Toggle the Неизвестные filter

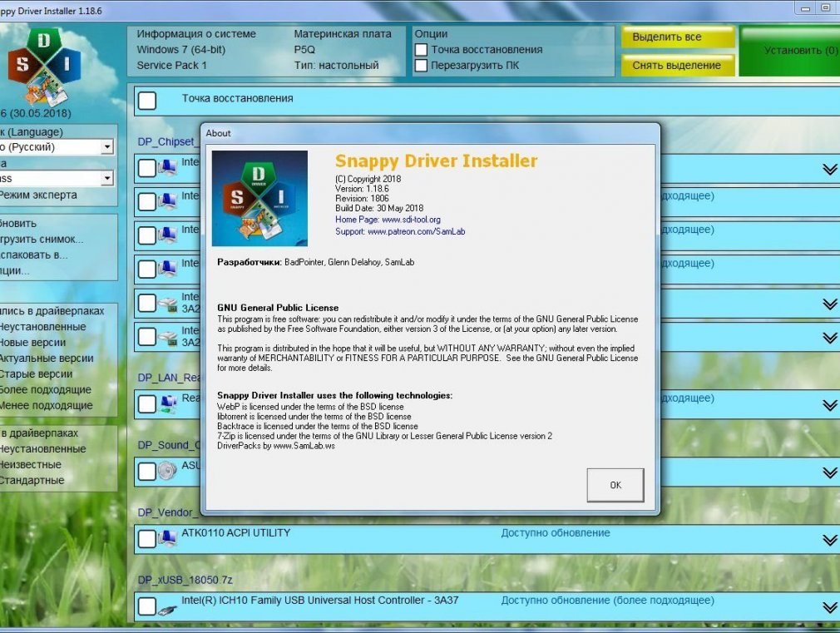[31, 465]
